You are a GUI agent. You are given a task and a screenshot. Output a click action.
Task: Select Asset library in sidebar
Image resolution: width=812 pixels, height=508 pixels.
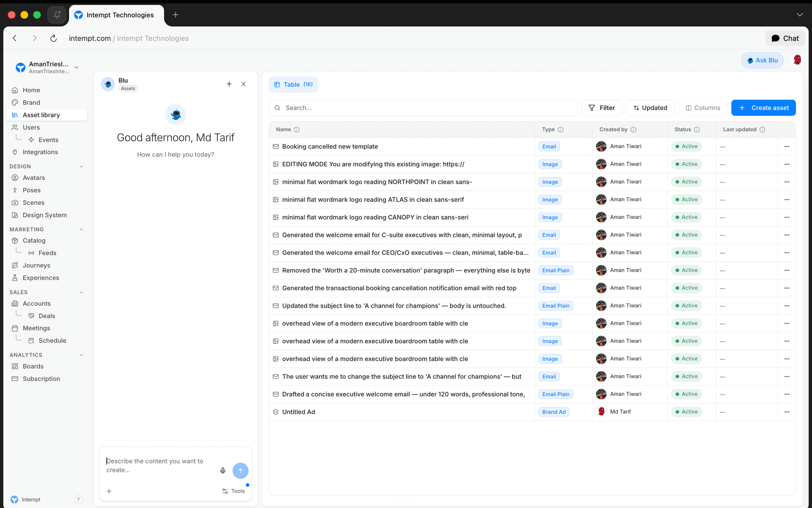tap(47, 115)
